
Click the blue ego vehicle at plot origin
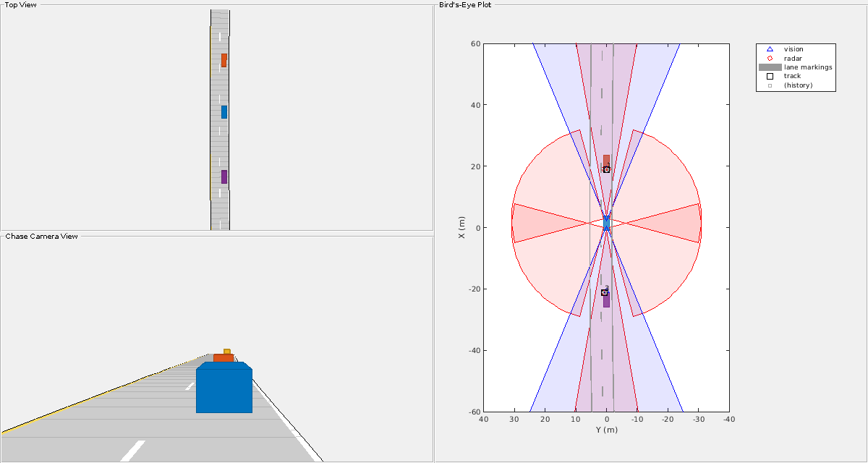coord(606,223)
